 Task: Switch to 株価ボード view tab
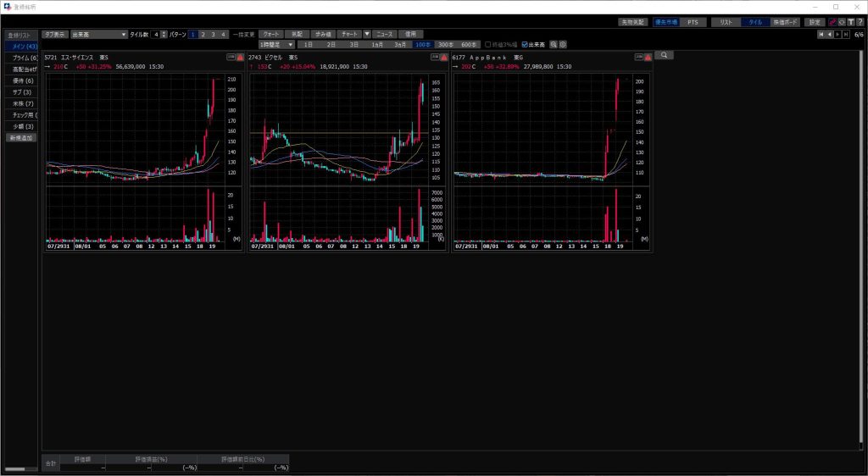pos(785,22)
